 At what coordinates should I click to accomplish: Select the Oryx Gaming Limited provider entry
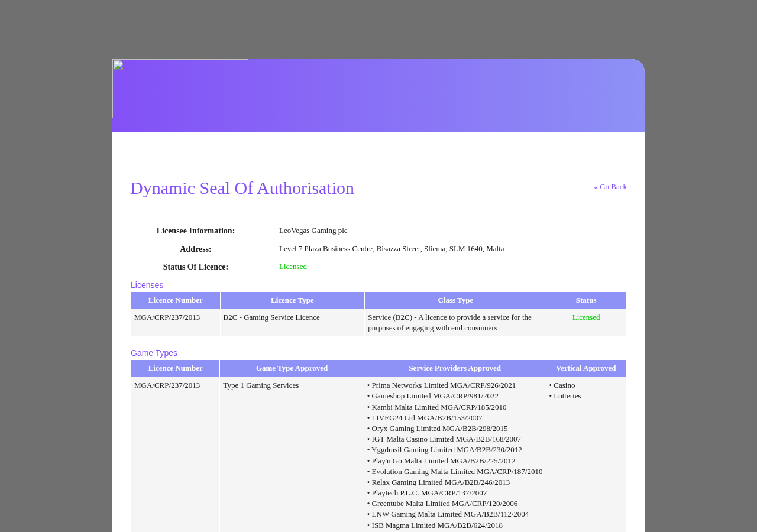click(x=438, y=429)
